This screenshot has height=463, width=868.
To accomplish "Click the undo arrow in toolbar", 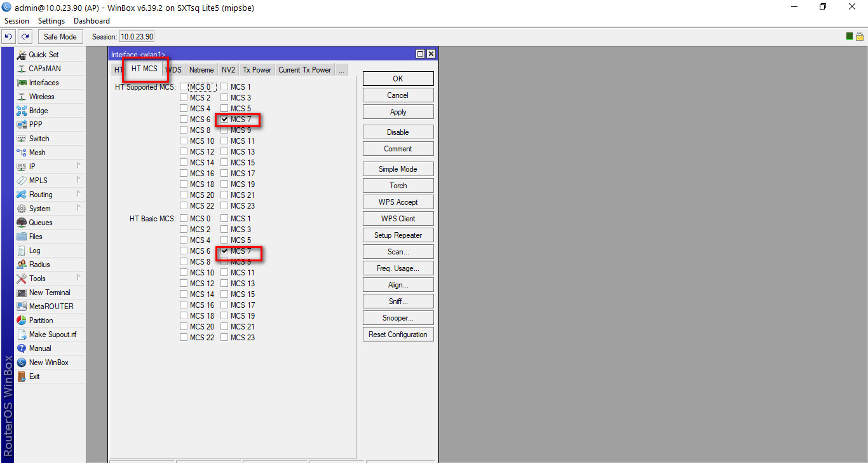I will [x=9, y=37].
